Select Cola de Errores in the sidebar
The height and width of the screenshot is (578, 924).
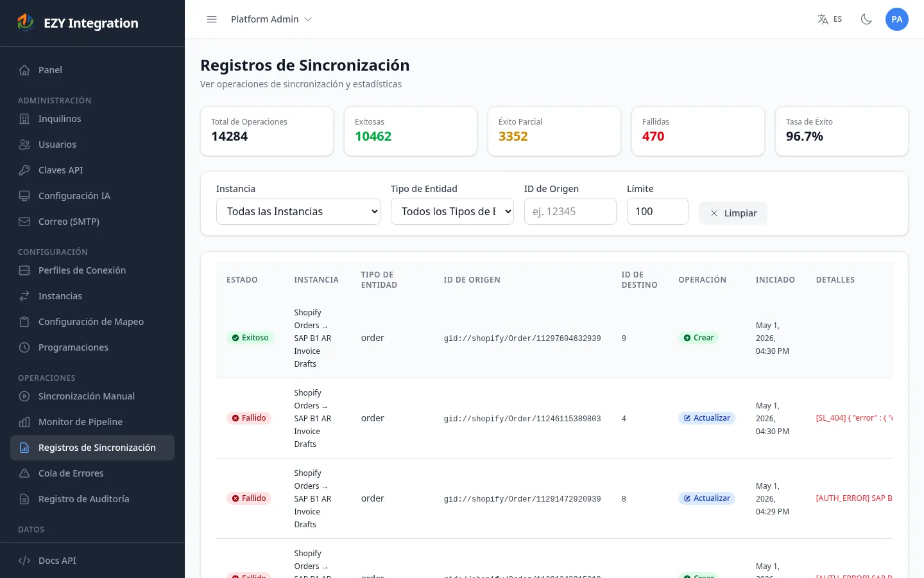[92, 473]
